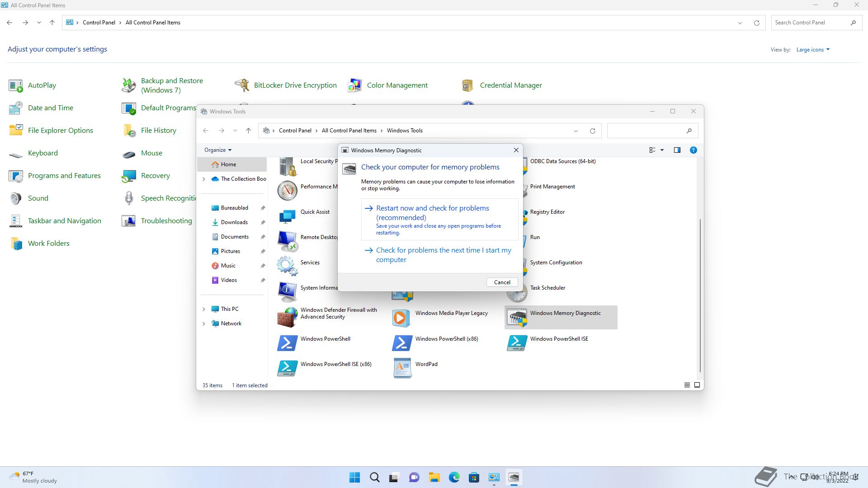The width and height of the screenshot is (868, 488).
Task: Click the Windows Tools search box
Action: pos(652,131)
